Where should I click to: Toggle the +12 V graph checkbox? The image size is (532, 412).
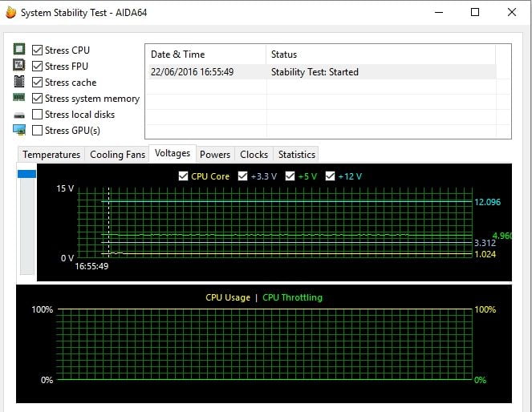[x=330, y=176]
